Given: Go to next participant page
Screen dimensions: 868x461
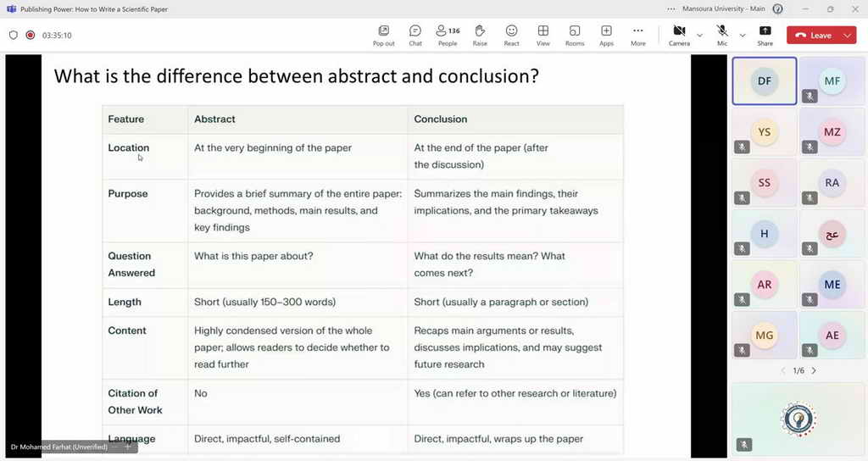Looking at the screenshot, I should tap(814, 371).
